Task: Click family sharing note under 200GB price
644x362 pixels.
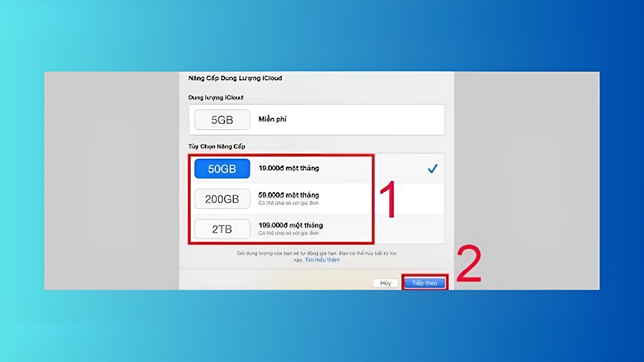Action: click(x=289, y=203)
